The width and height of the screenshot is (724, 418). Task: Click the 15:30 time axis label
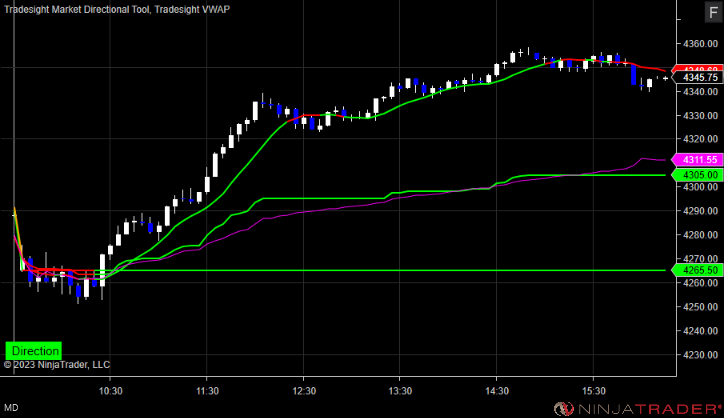click(x=593, y=391)
